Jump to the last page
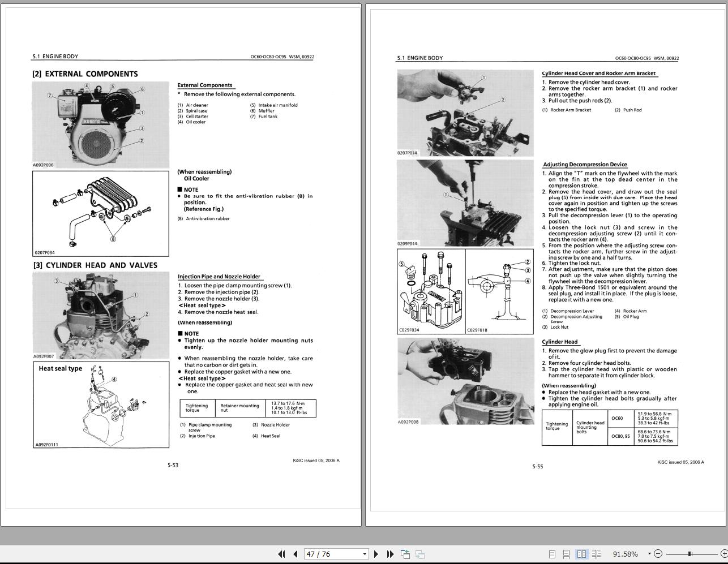 [x=391, y=554]
